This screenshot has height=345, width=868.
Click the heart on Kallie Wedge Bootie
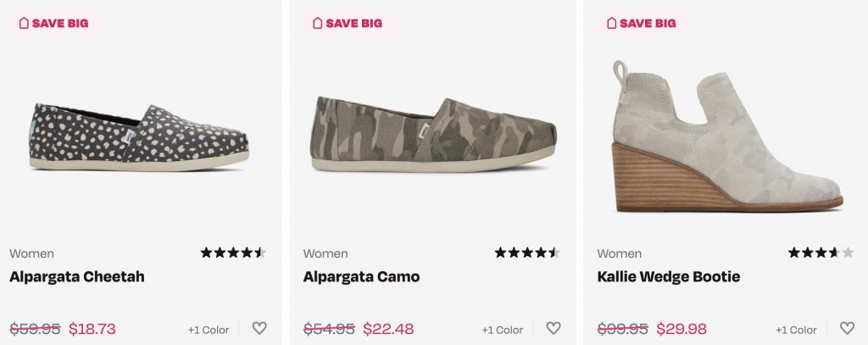[847, 328]
